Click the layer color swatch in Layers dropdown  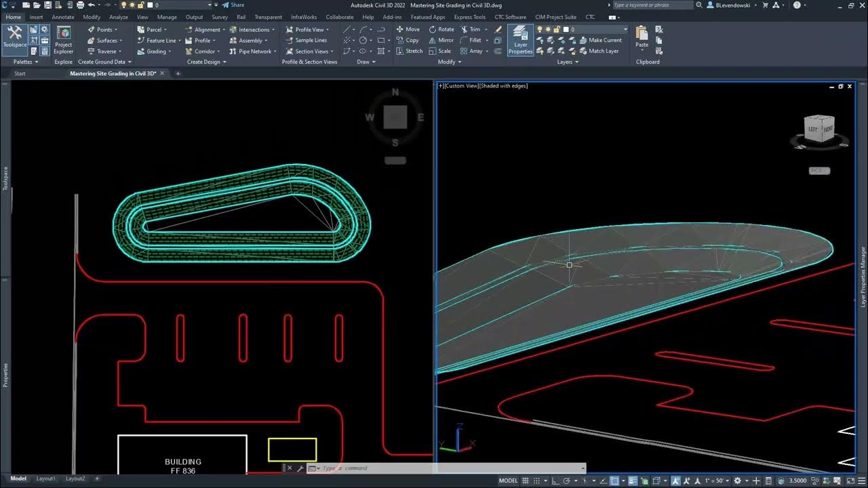point(566,29)
